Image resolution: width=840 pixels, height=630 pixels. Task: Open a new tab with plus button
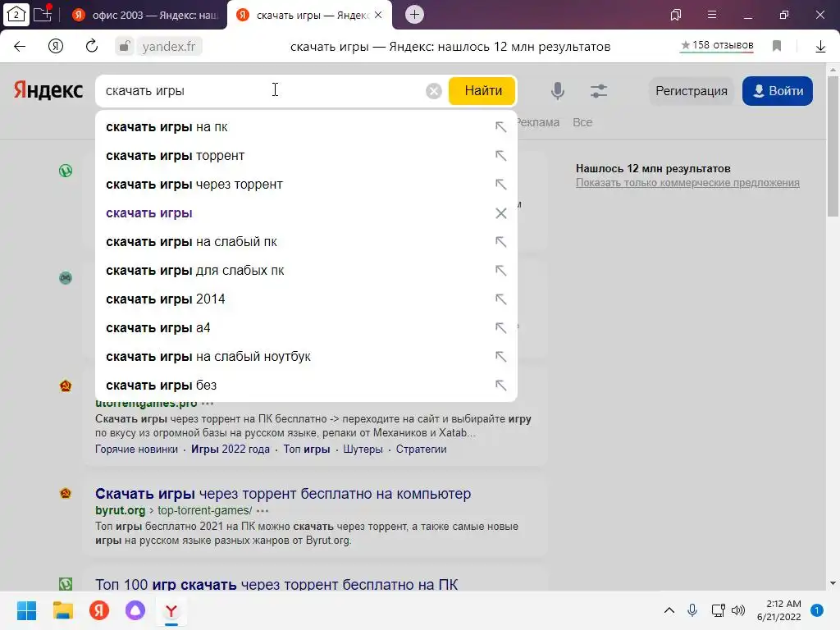coord(414,15)
